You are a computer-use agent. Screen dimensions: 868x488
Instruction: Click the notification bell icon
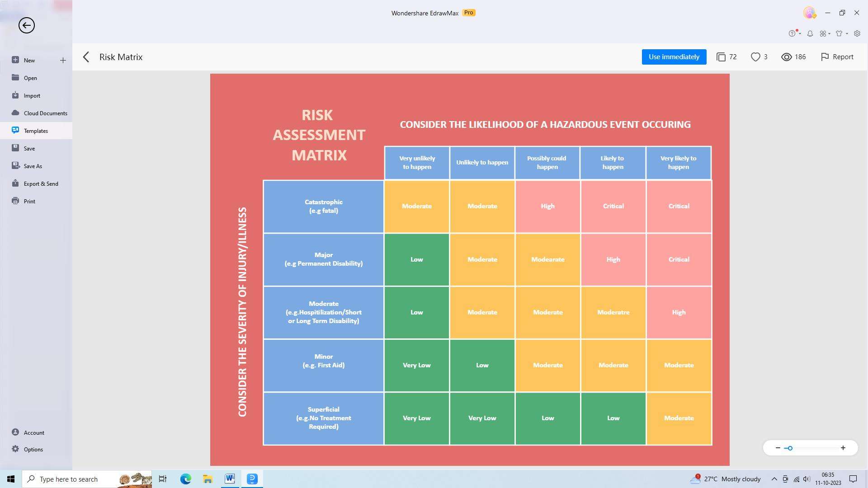(810, 33)
